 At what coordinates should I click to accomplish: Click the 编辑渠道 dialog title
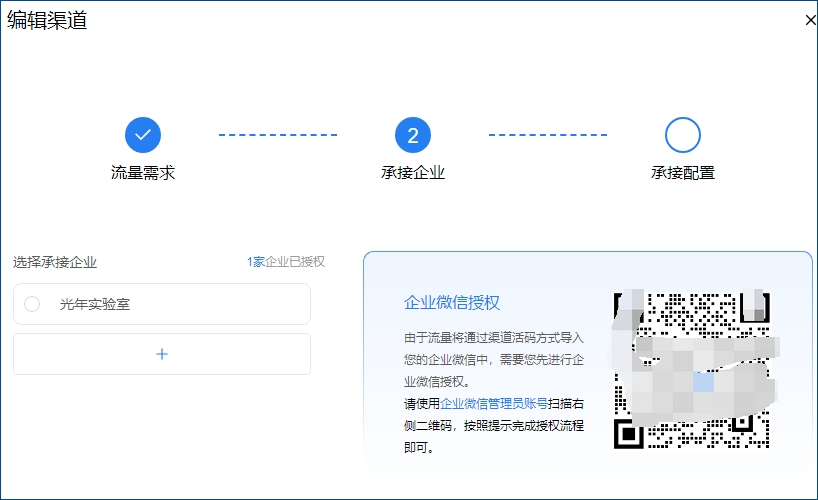pyautogui.click(x=47, y=20)
